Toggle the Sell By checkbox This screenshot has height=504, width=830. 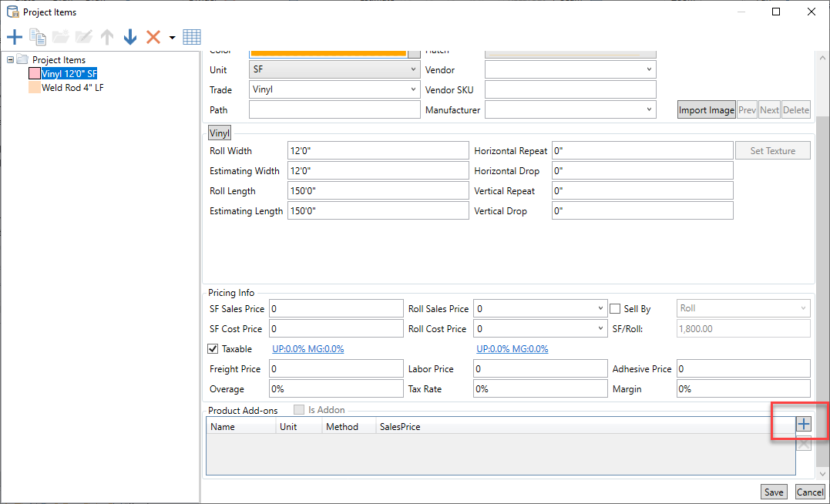click(x=615, y=309)
